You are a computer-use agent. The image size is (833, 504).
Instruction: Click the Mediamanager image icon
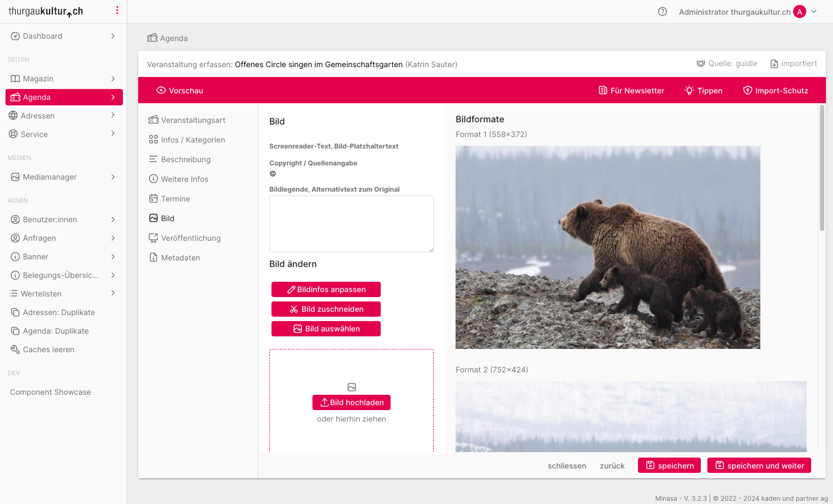[15, 177]
